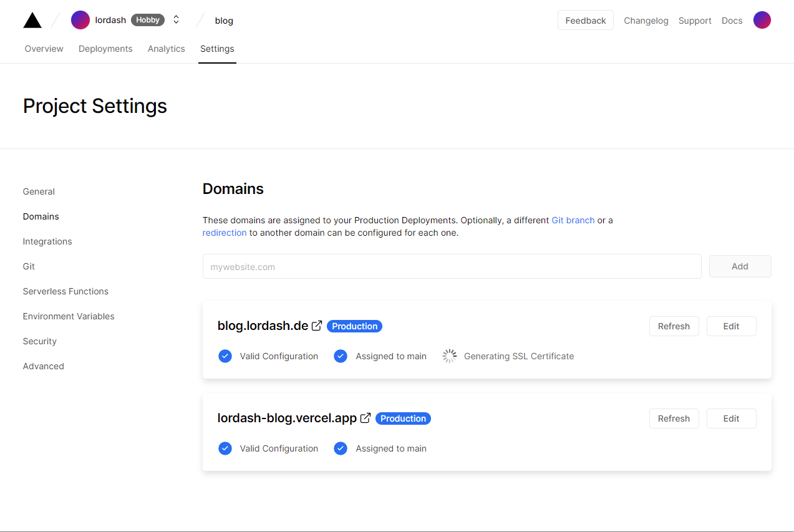
Task: Click the Project Settings heading
Action: [95, 106]
